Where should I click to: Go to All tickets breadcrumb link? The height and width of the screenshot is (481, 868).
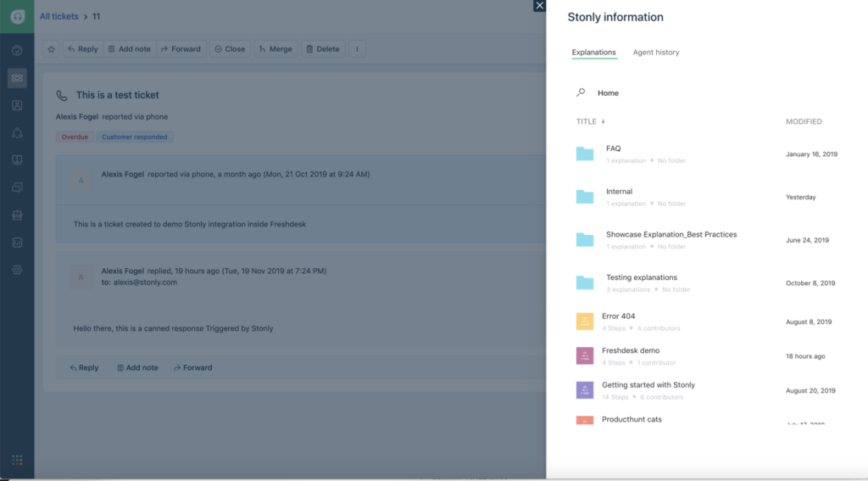click(58, 17)
